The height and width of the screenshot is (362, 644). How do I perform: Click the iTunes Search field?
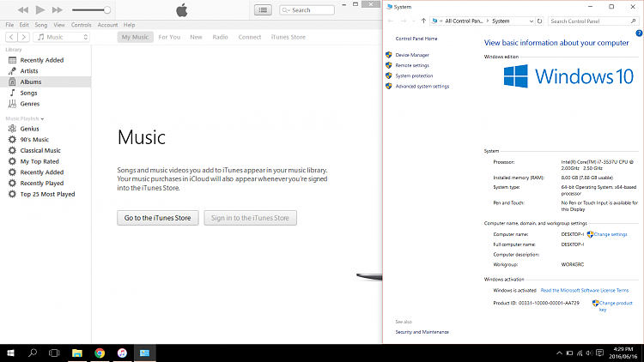tap(307, 9)
